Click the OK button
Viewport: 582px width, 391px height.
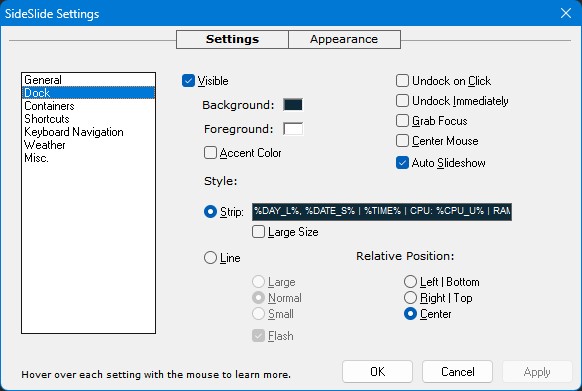click(x=377, y=372)
